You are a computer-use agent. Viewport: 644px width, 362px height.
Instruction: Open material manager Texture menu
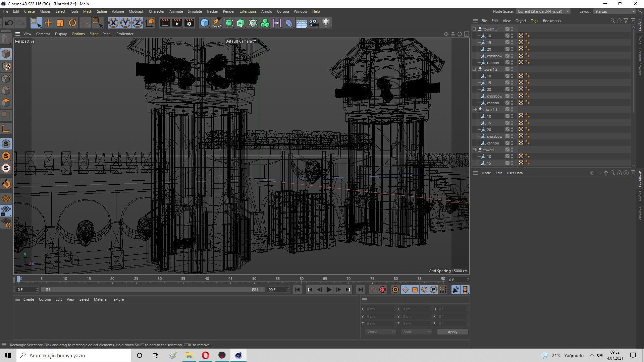[x=118, y=299]
